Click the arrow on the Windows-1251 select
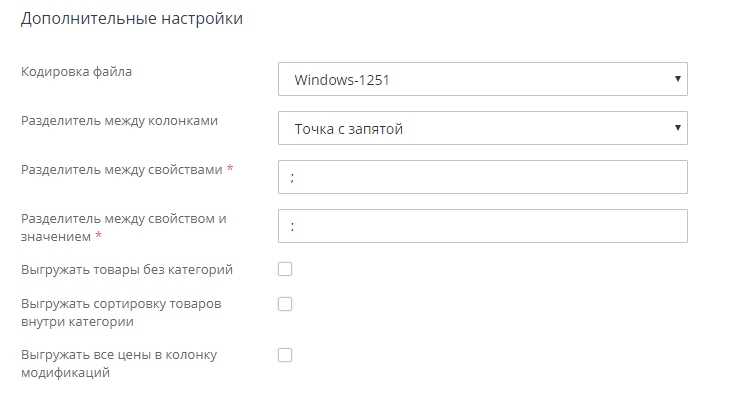This screenshot has width=740, height=406. (x=677, y=79)
